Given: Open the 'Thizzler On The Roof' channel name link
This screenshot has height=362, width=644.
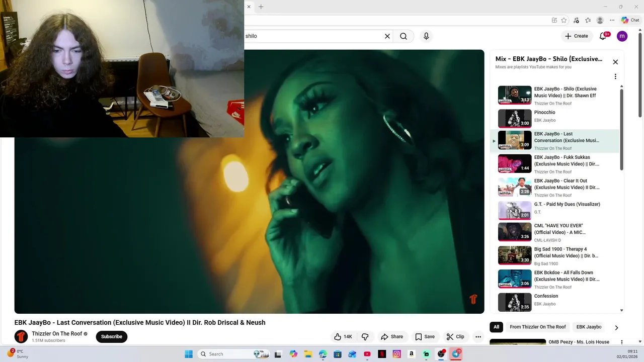Looking at the screenshot, I should click(57, 334).
